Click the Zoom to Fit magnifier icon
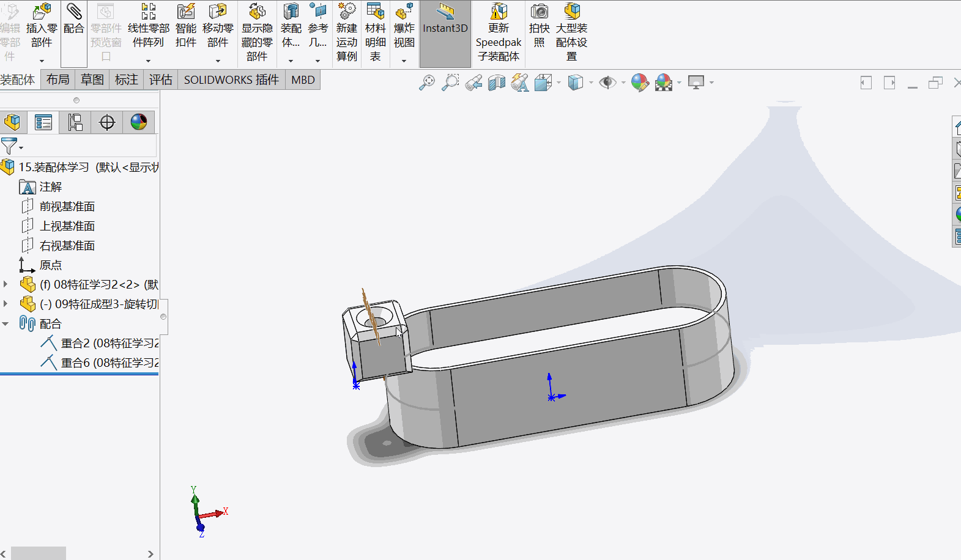Image resolution: width=961 pixels, height=560 pixels. (427, 82)
